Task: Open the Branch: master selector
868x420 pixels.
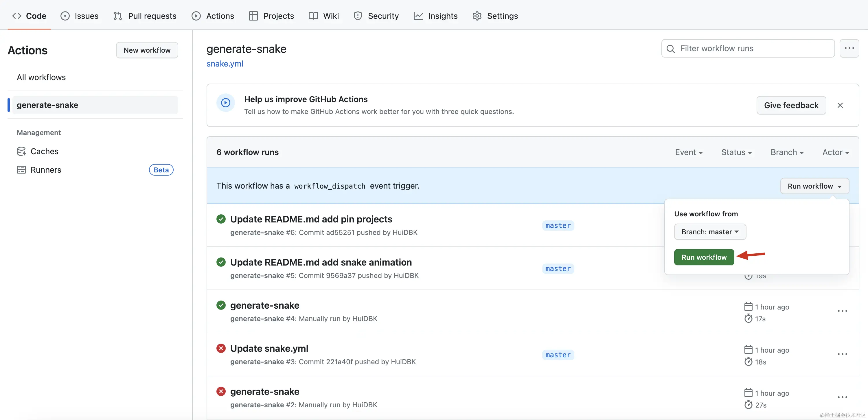Action: (710, 232)
